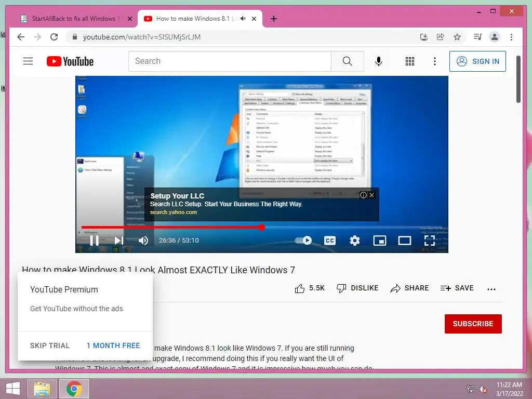This screenshot has width=532, height=399.
Task: Open the search.yahoo.com ad link
Action: 174,212
